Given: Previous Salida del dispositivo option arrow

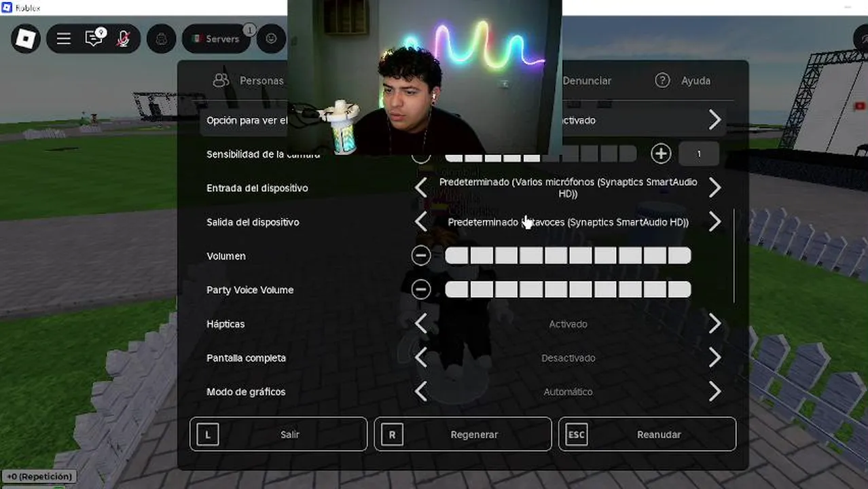Looking at the screenshot, I should pos(421,222).
